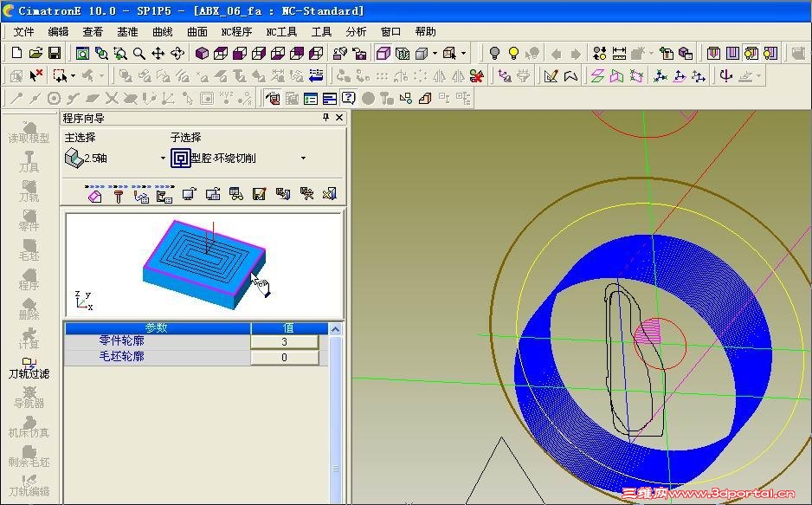Click the 零件轮廓 value button 3
This screenshot has height=505, width=812.
[284, 342]
